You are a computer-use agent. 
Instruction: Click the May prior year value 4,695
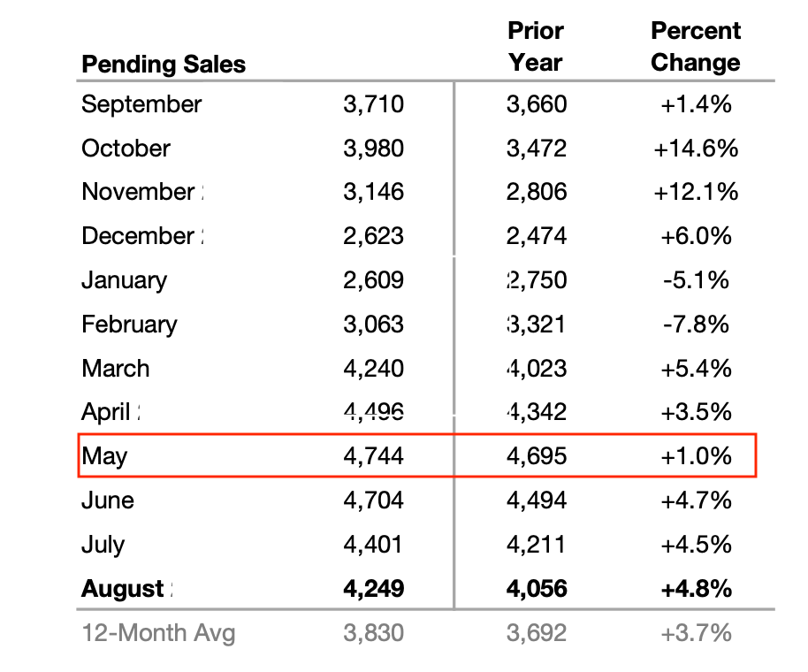coord(537,456)
